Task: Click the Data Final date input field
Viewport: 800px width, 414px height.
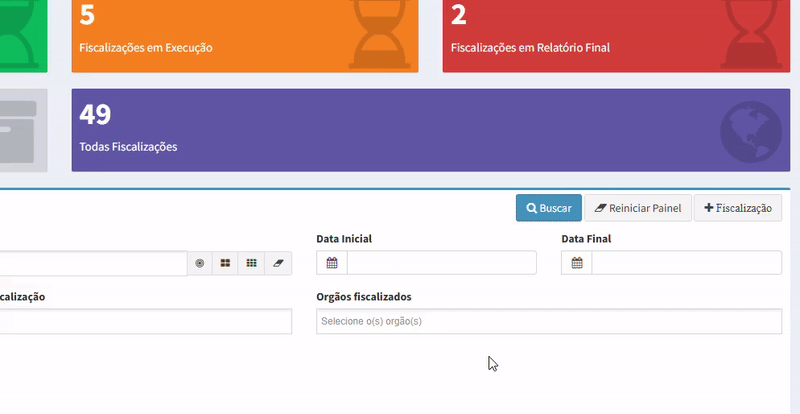Action: (x=687, y=263)
